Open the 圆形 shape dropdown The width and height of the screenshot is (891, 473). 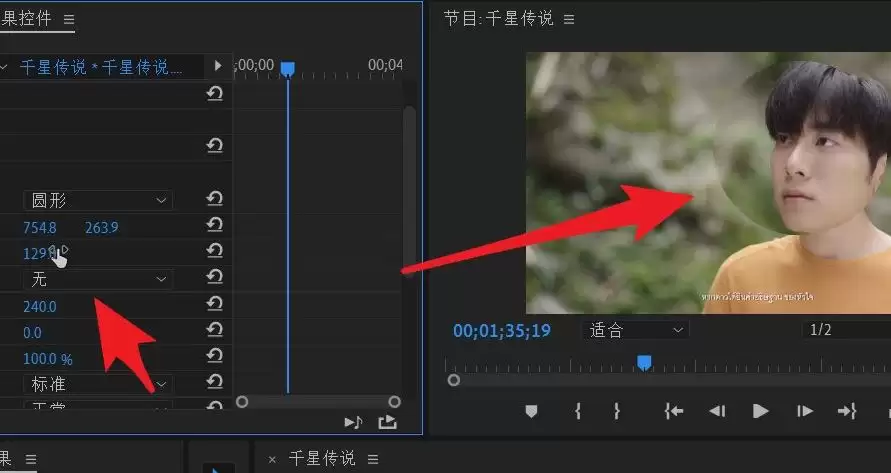pos(98,200)
